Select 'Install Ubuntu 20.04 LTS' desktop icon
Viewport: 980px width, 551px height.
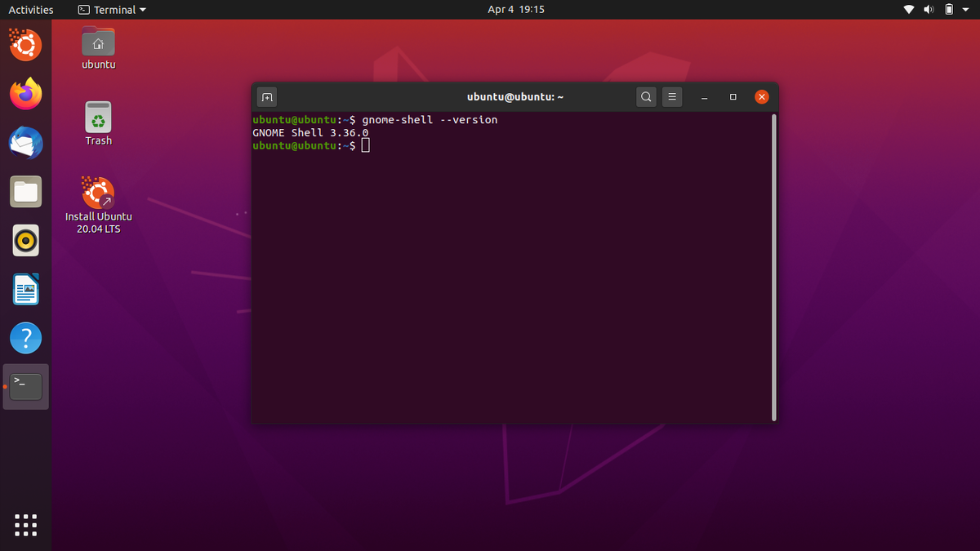(99, 205)
